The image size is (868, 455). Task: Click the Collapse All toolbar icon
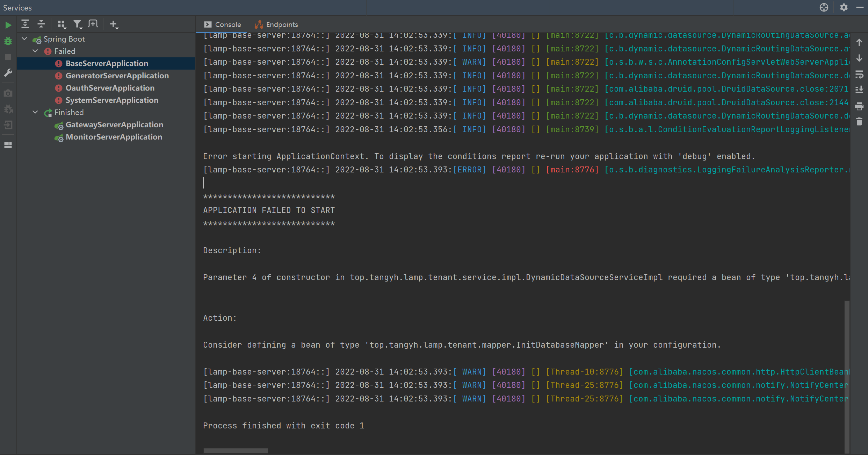[x=41, y=24]
